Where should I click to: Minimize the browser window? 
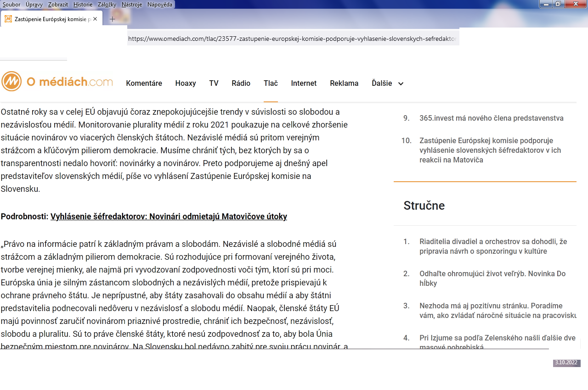[x=546, y=4]
